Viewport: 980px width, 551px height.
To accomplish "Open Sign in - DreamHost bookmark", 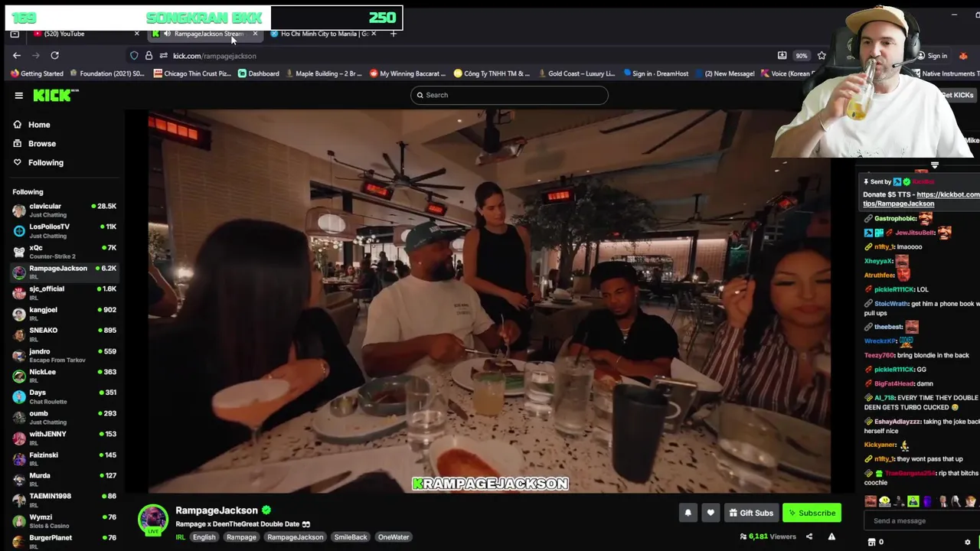I will (x=656, y=73).
